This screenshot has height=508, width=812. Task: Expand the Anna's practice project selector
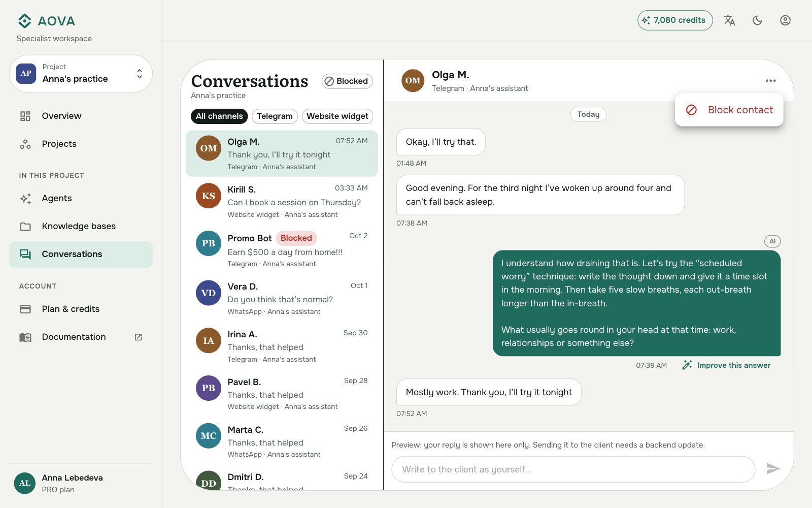tap(81, 74)
